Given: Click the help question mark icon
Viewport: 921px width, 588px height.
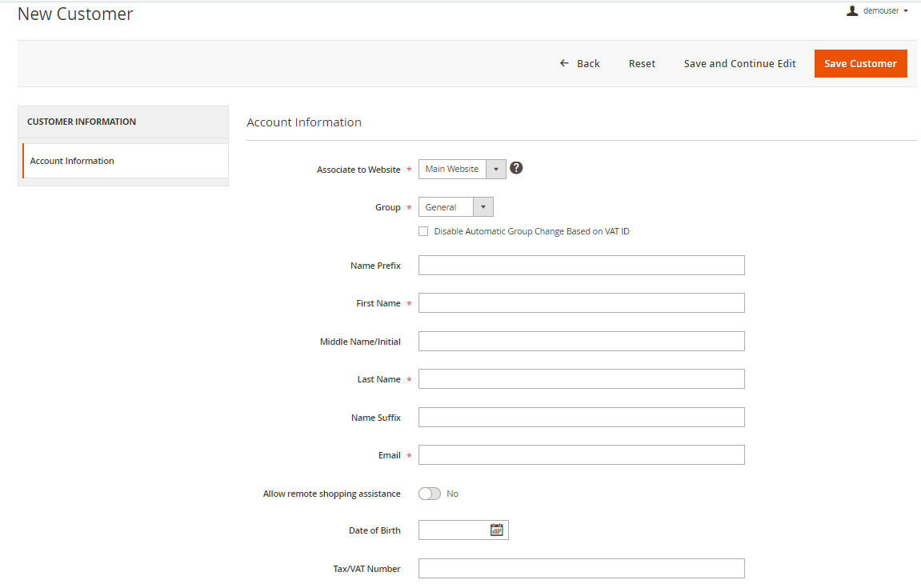Looking at the screenshot, I should (516, 168).
